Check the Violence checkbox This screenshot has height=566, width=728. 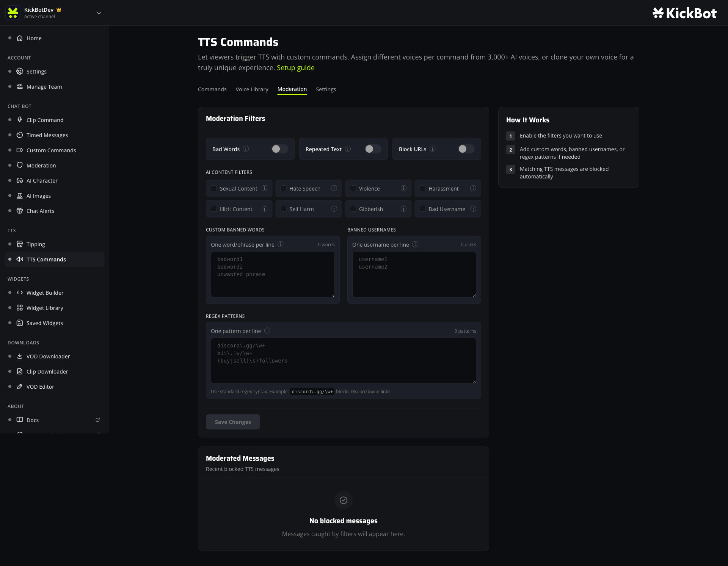click(353, 188)
